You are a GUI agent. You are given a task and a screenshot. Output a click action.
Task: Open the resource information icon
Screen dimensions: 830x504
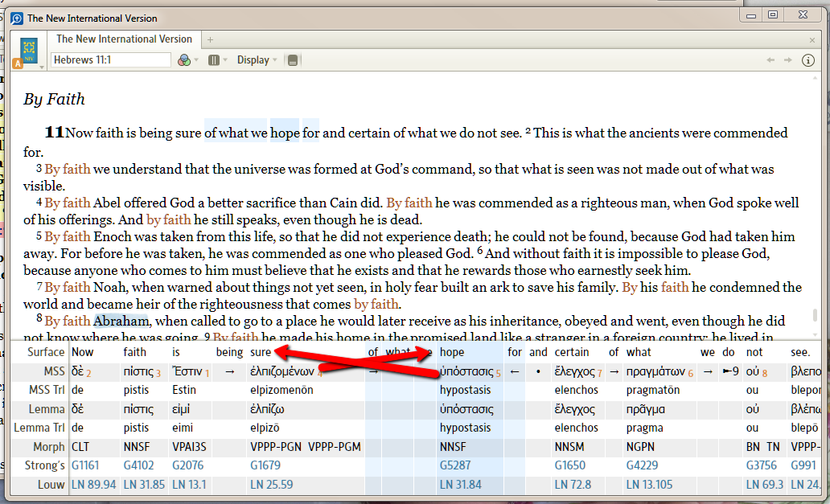807,60
